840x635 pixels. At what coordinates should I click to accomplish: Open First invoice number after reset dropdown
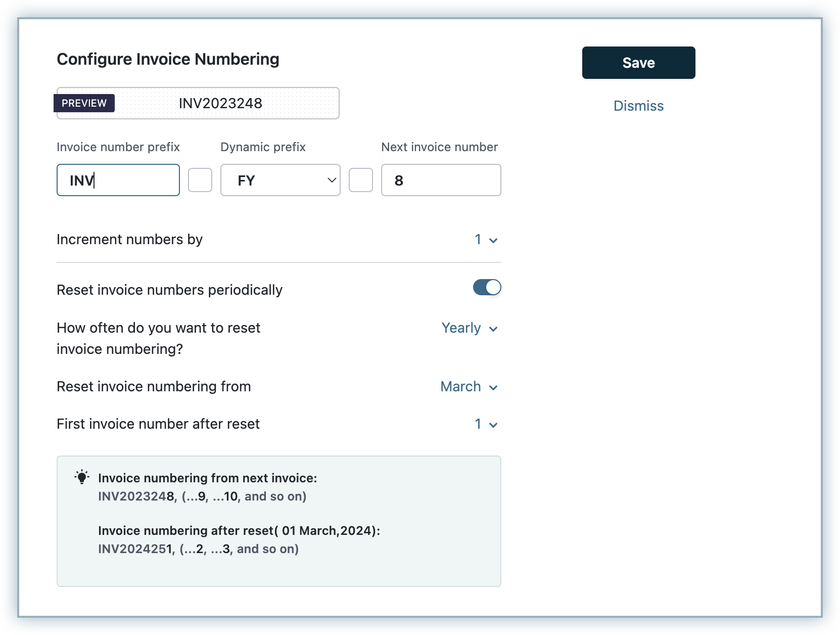point(486,424)
